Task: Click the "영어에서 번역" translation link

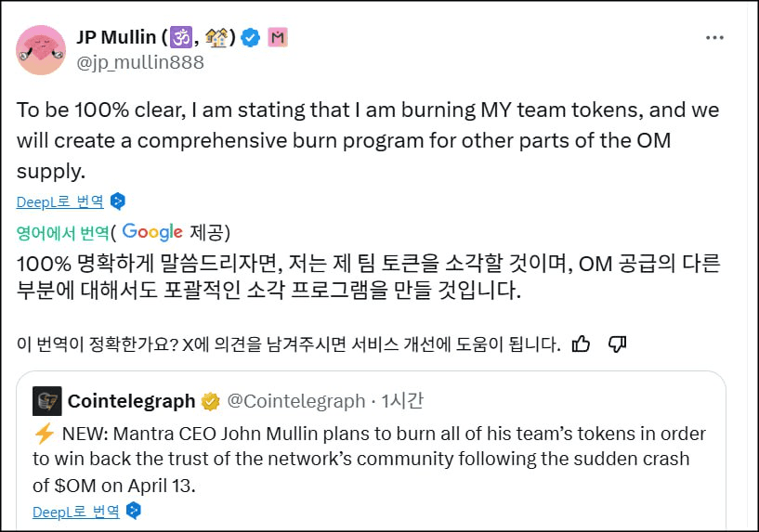Action: click(62, 232)
